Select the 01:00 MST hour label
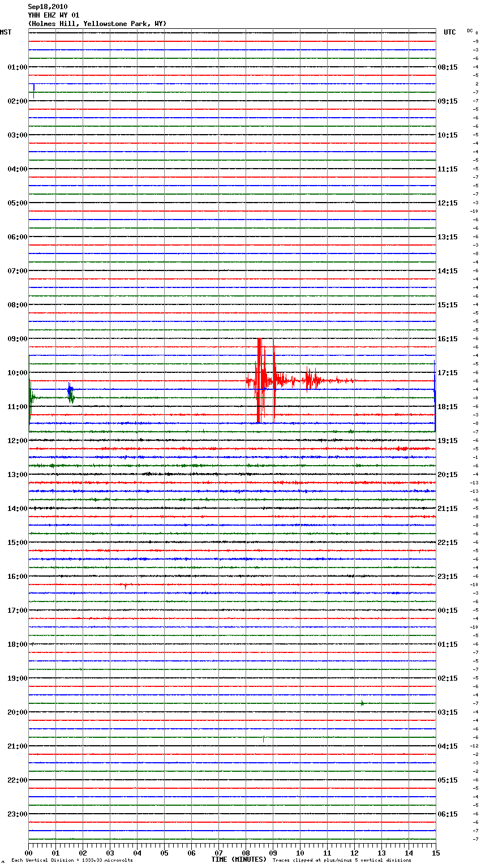The image size is (481, 868). 17,67
